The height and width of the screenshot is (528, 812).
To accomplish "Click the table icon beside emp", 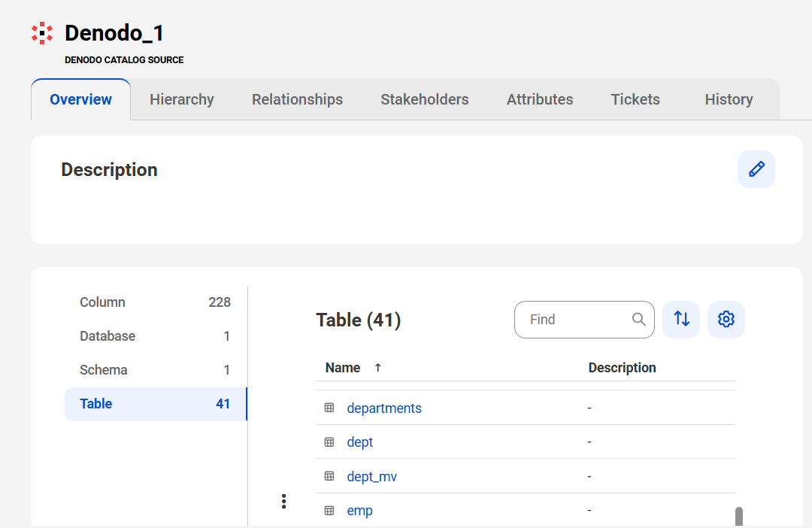I will 329,511.
